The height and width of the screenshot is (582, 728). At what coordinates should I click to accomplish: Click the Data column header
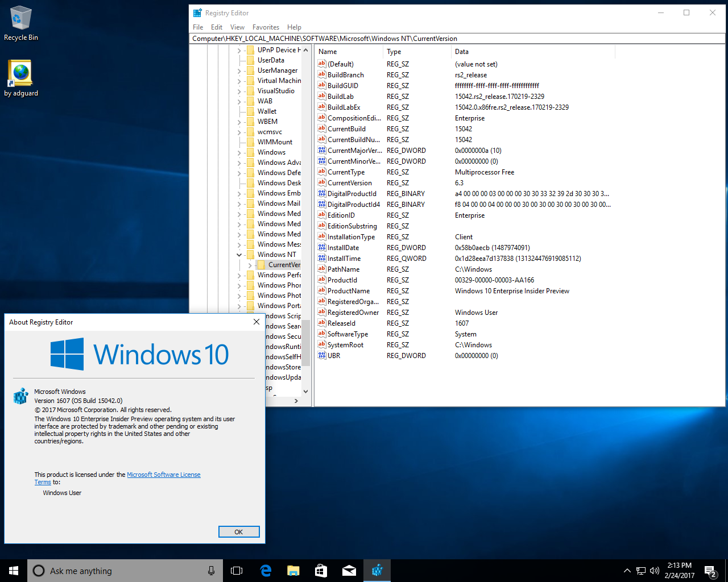coord(533,52)
